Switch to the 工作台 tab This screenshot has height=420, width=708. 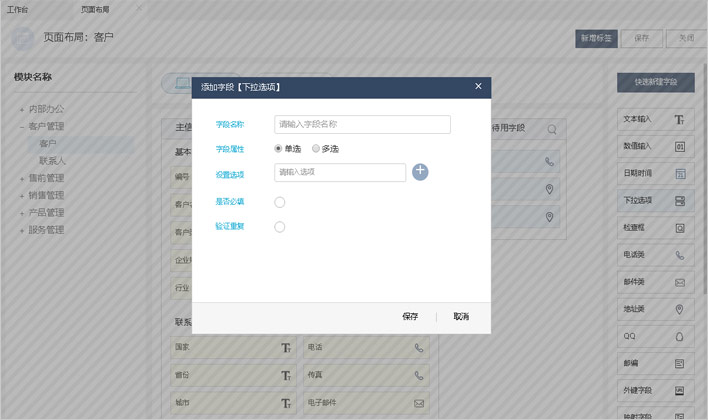[x=18, y=8]
